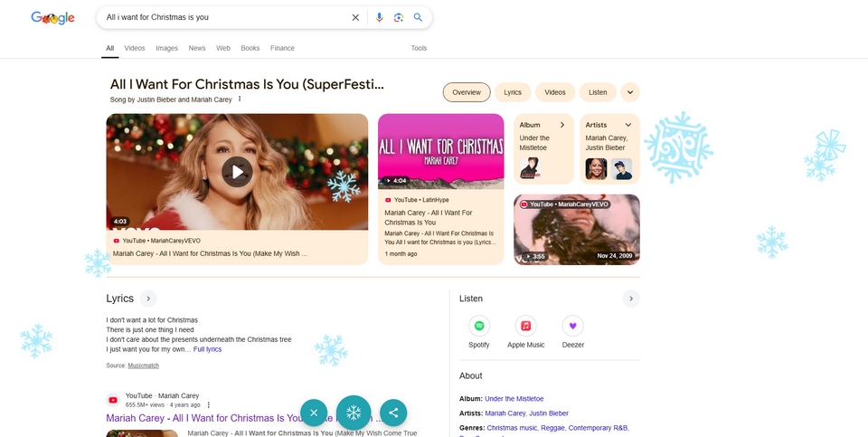Open the song in Spotify
The image size is (868, 437).
[x=479, y=327]
